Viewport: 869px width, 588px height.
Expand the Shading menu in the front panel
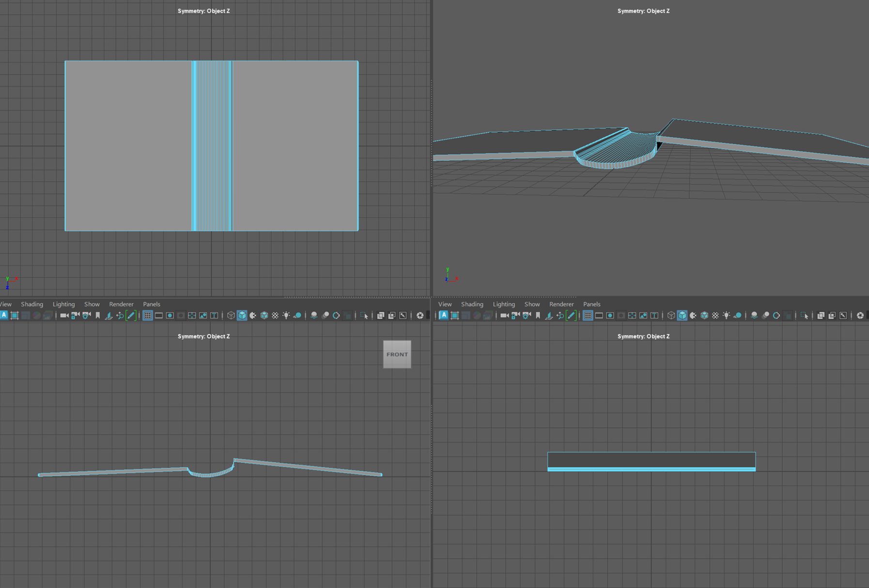pyautogui.click(x=32, y=304)
